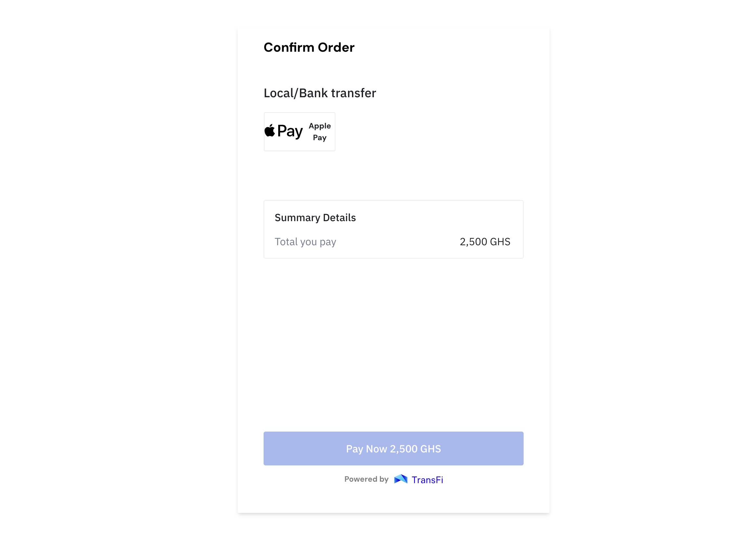
Task: Click the large Pay wordmark beside the Apple logo
Action: [x=290, y=132]
